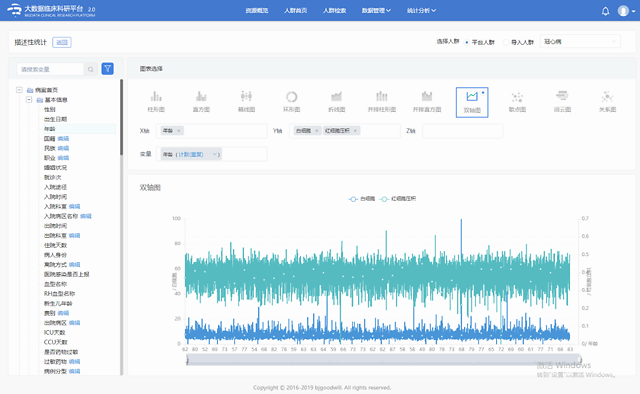Image resolution: width=640 pixels, height=394 pixels.
Task: Click the 返回 button beside 描述性统计
Action: coord(62,42)
